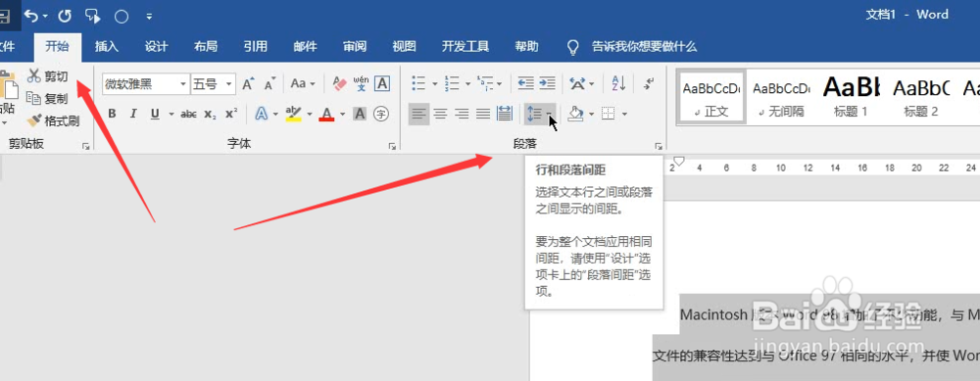The height and width of the screenshot is (381, 980).
Task: Apply the 无间隔 (No Spacing) style
Action: [781, 97]
